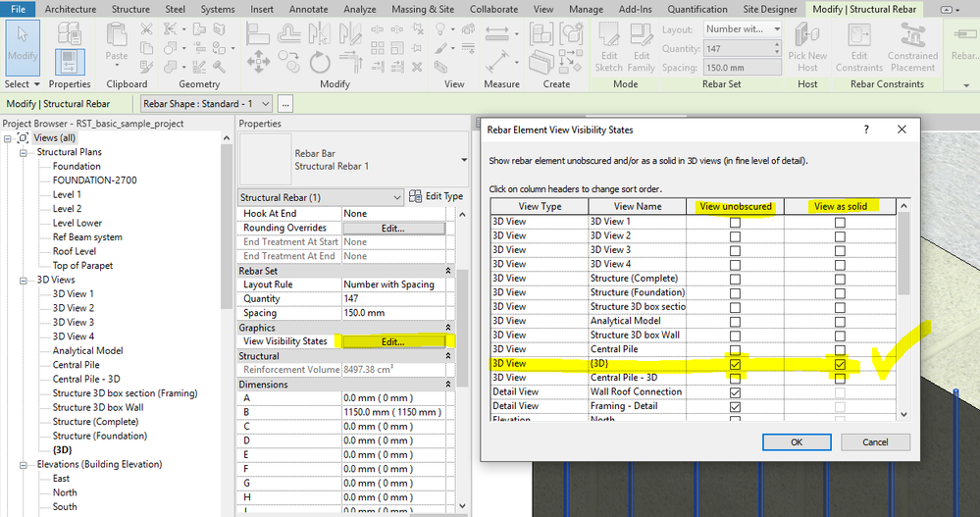This screenshot has height=517, width=980.
Task: Click the Edit Sketch icon
Action: (609, 47)
